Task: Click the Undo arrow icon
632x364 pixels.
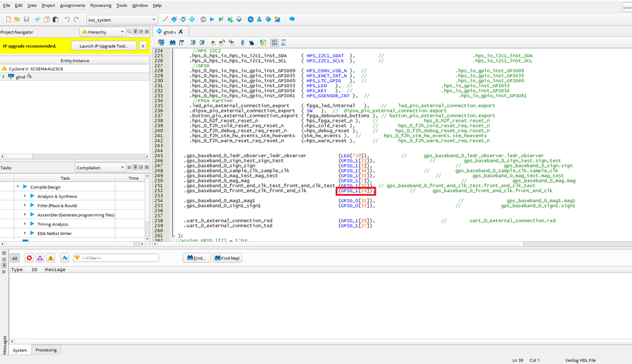Action: tap(67, 20)
